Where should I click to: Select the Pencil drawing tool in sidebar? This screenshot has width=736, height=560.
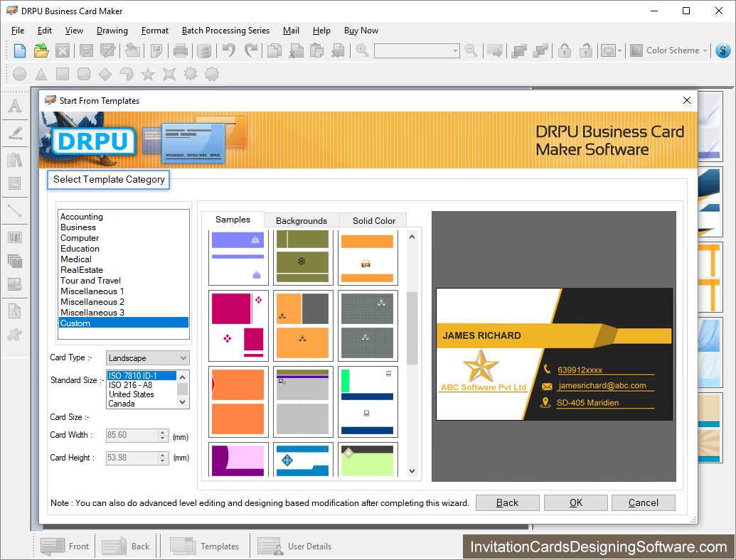15,133
